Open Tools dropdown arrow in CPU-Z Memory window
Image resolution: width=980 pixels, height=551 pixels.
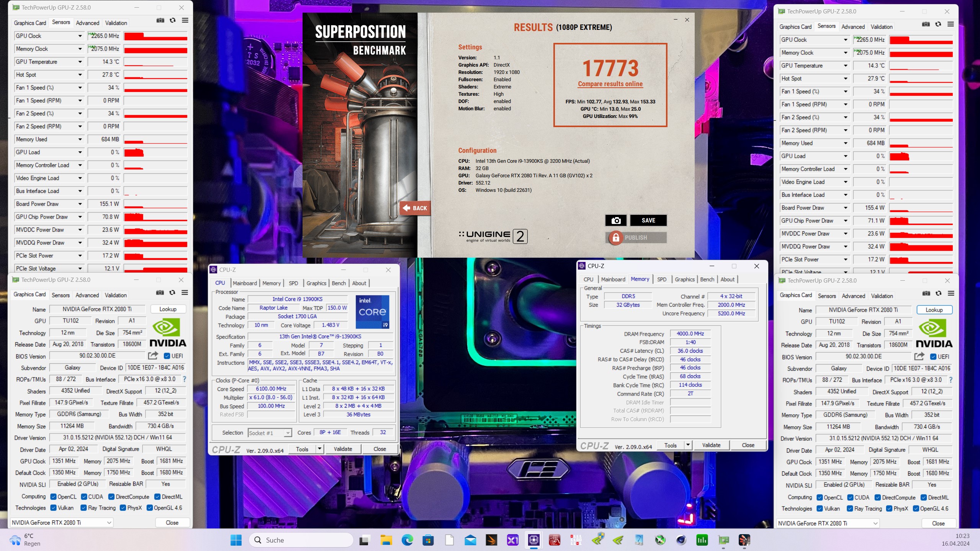[x=688, y=445]
